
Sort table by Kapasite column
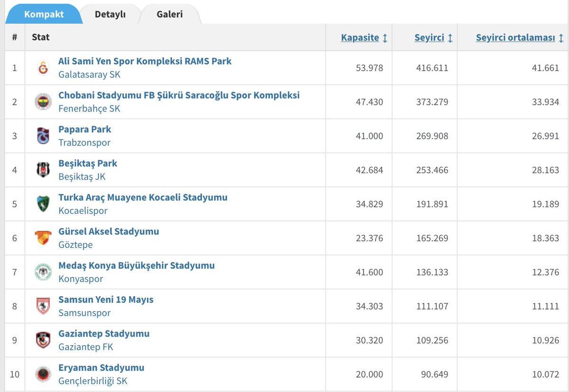pyautogui.click(x=364, y=38)
